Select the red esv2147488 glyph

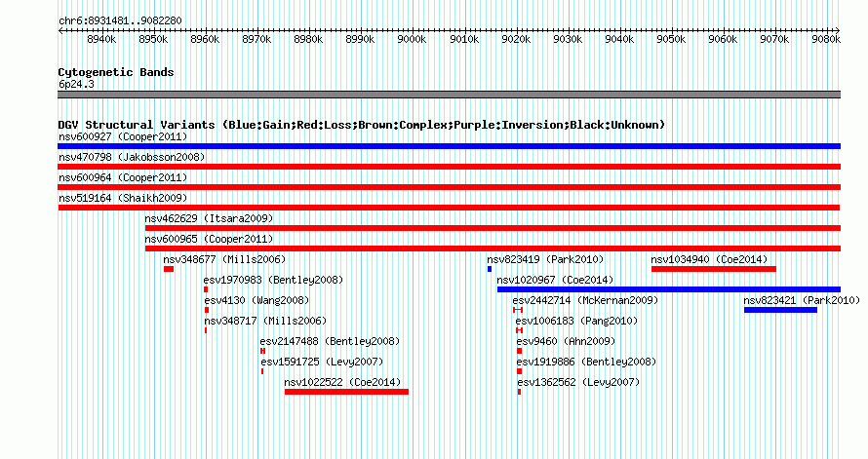point(263,351)
